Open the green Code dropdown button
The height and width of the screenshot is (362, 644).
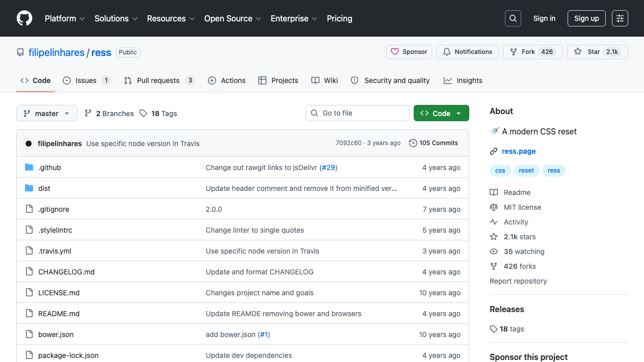[441, 113]
